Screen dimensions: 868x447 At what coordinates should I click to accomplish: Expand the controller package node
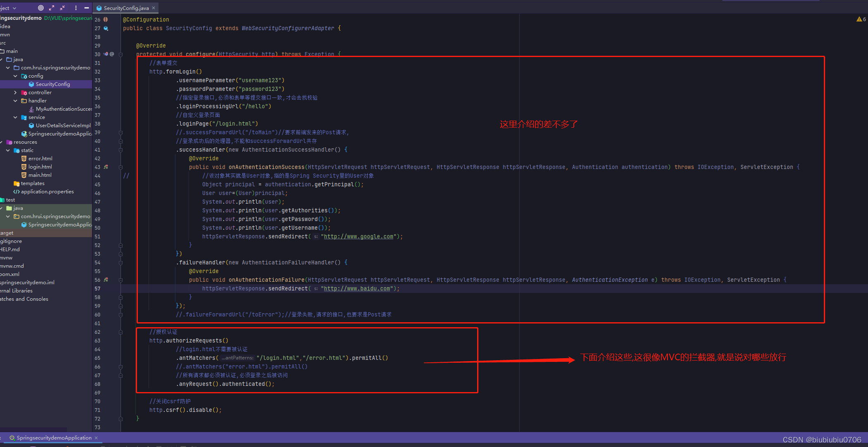pyautogui.click(x=15, y=93)
